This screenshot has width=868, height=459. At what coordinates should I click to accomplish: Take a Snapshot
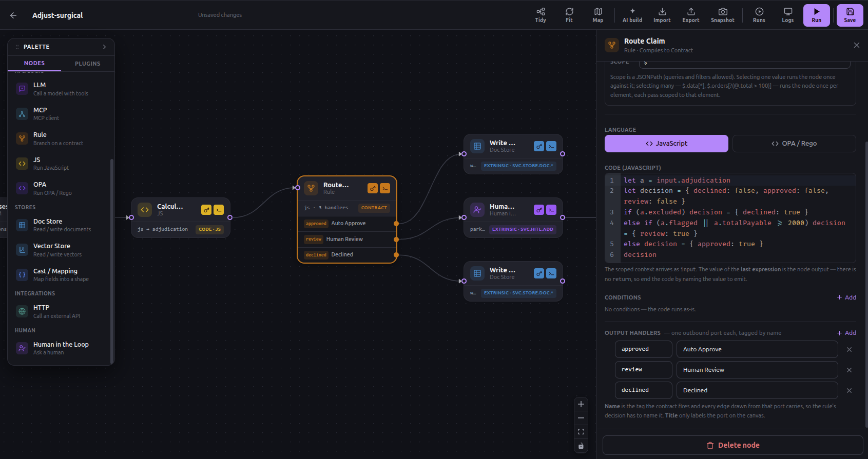723,15
